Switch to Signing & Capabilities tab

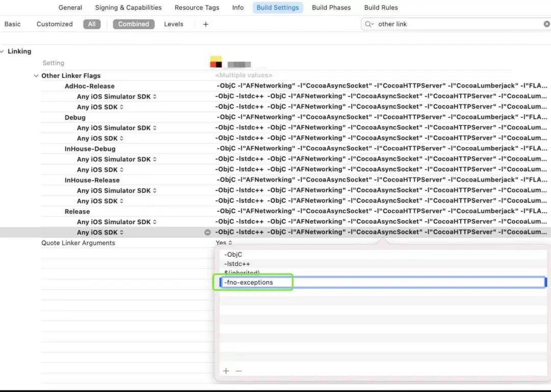[x=128, y=7]
